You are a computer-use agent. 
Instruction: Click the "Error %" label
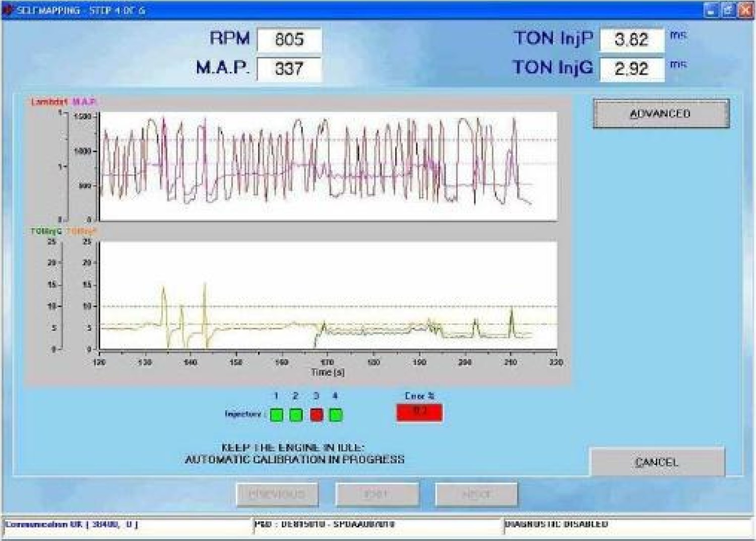(419, 396)
